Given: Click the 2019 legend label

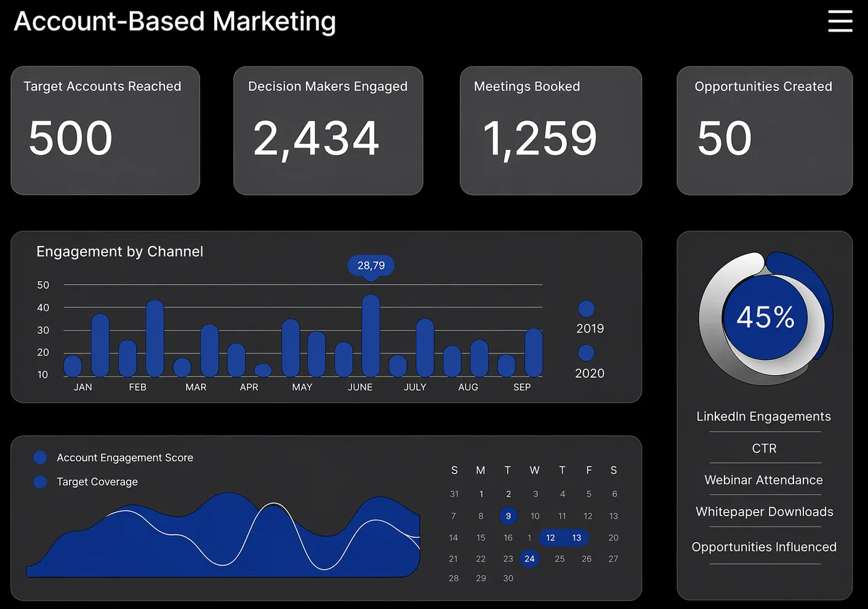Looking at the screenshot, I should pyautogui.click(x=590, y=328).
